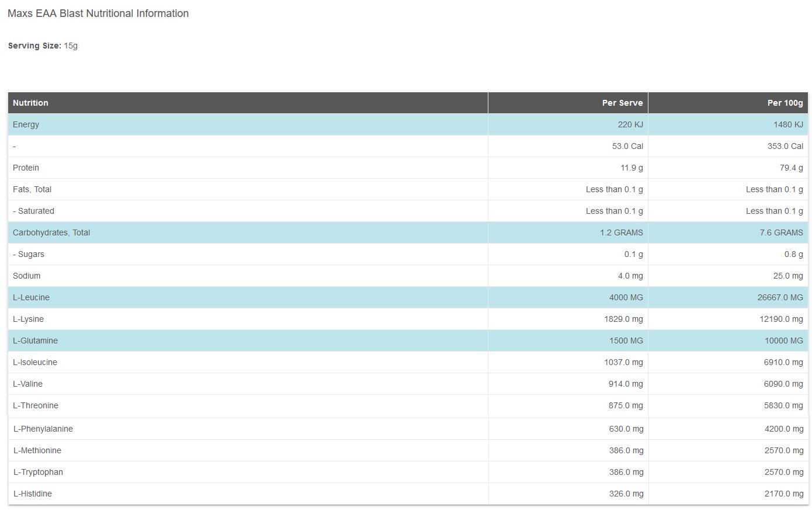Click the '1829.0 mg' lysine value

pyautogui.click(x=623, y=319)
